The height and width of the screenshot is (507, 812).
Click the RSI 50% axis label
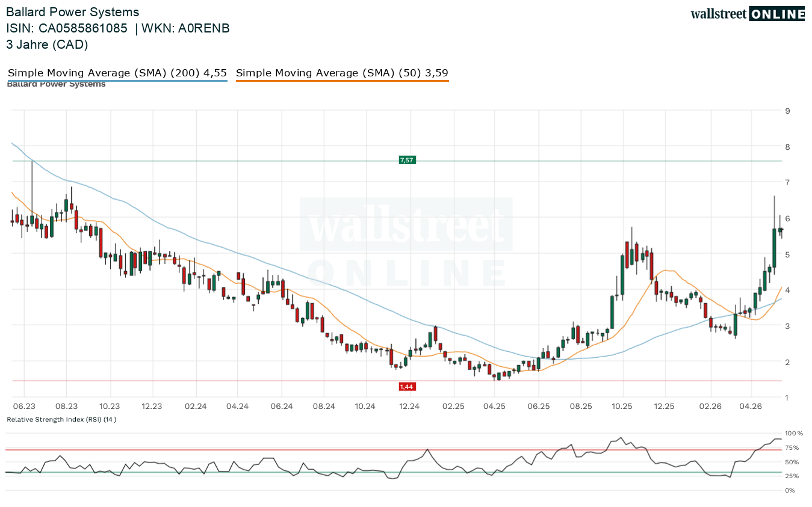coord(792,462)
